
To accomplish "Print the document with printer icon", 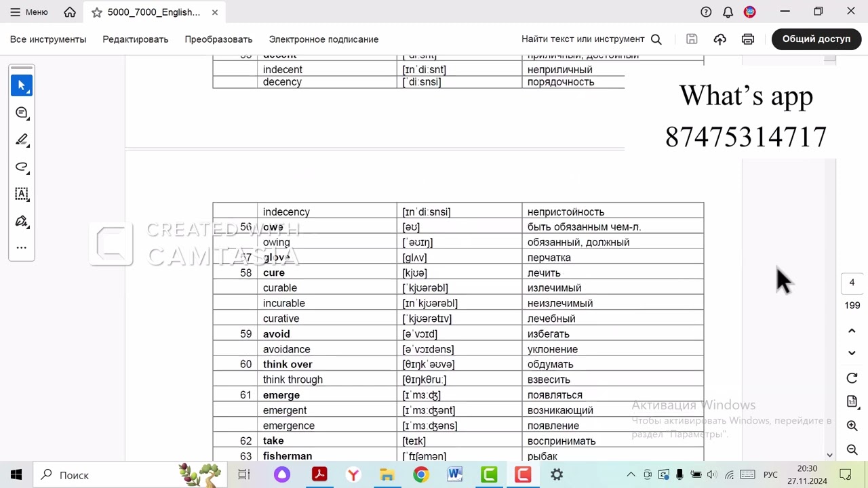I will click(x=747, y=39).
